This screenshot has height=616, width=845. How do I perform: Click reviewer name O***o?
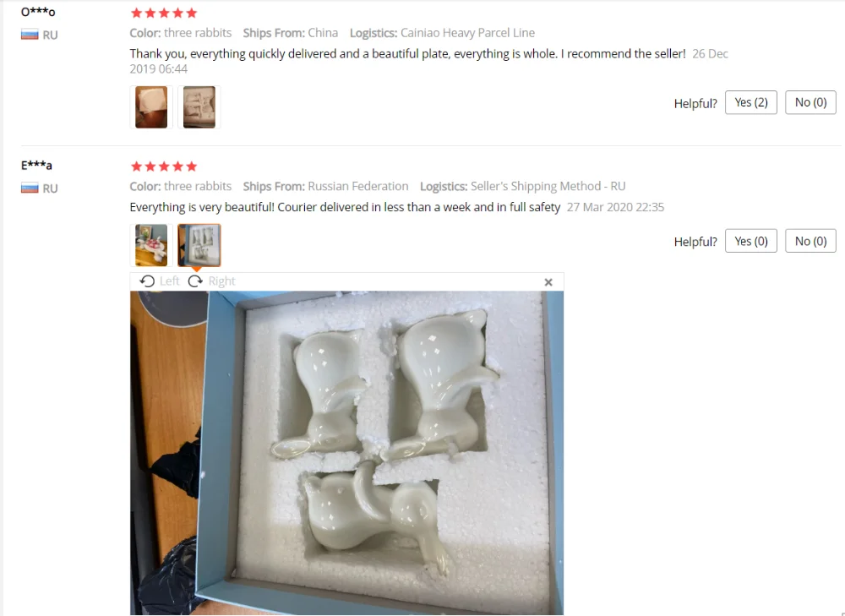pos(38,12)
